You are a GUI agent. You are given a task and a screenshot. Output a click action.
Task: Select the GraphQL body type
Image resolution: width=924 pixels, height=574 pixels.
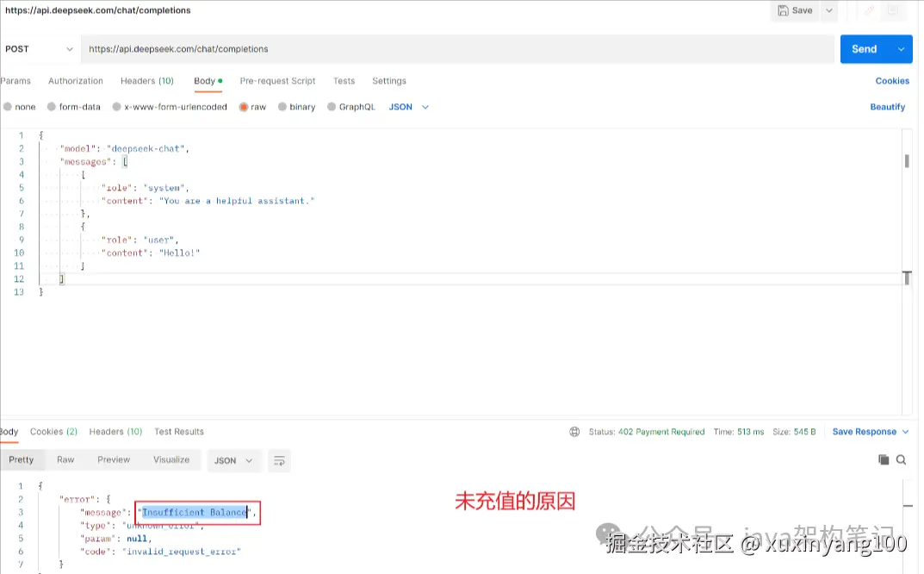click(351, 107)
